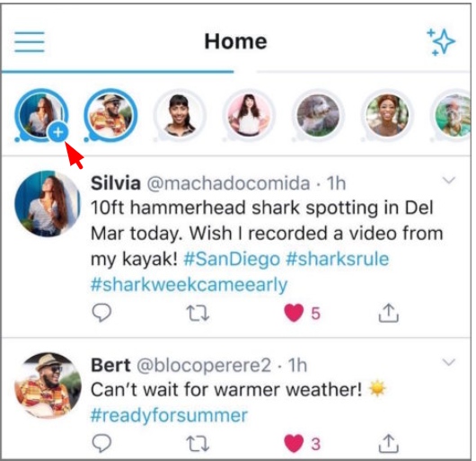Open the dog Fleet story circle
Image resolution: width=476 pixels, height=461 pixels.
click(318, 115)
